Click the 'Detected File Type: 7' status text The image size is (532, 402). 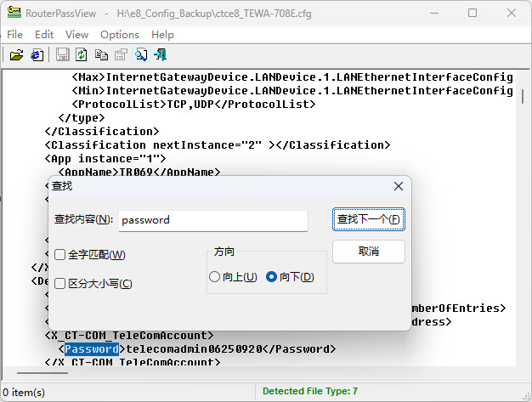(310, 391)
